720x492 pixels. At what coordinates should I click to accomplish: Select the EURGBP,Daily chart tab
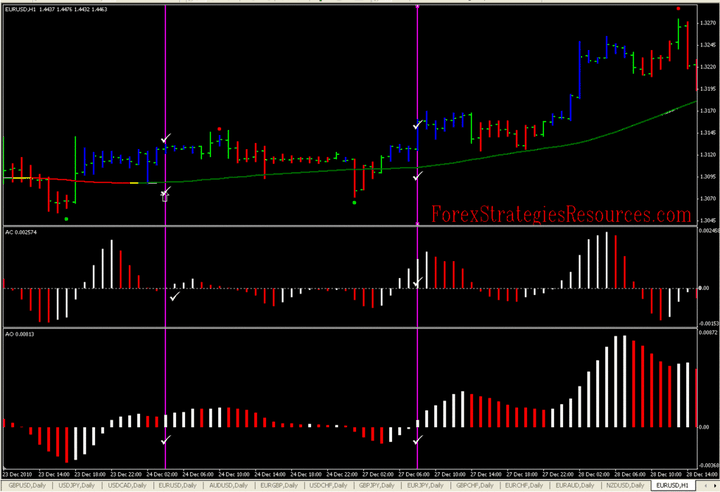click(278, 486)
